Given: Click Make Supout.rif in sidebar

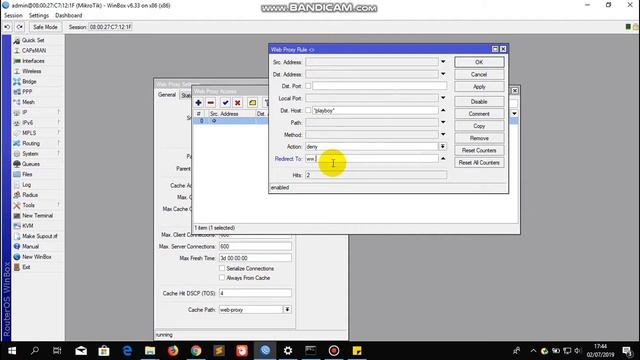Looking at the screenshot, I should point(39,236).
